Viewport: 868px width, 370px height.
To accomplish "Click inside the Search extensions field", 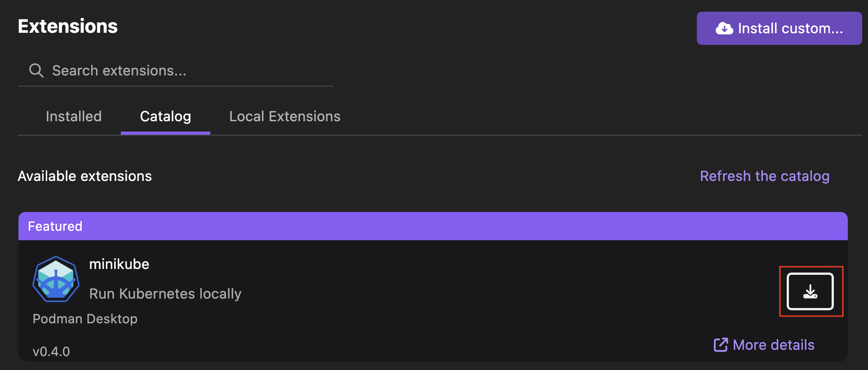I will [x=175, y=70].
